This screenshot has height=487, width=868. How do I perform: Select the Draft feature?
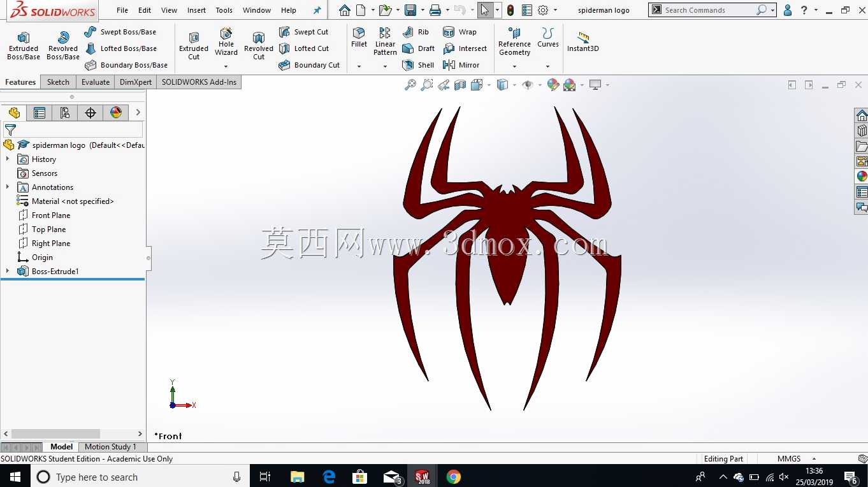(418, 48)
